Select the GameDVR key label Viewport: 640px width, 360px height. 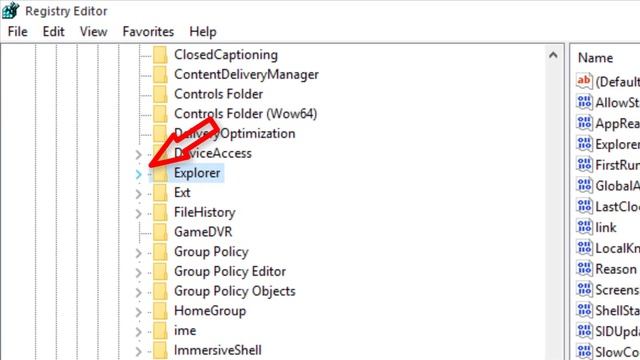tap(203, 232)
